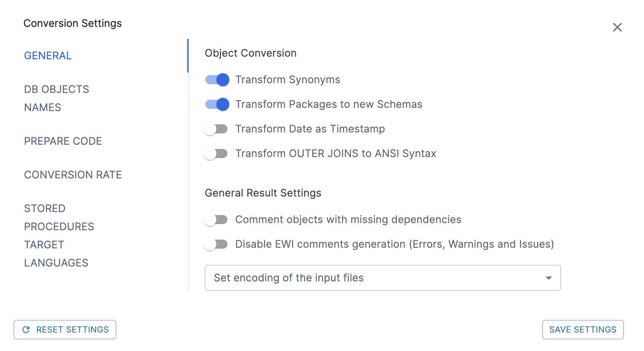This screenshot has width=644, height=351.
Task: Disable the Transform Synonyms toggle
Action: click(217, 80)
